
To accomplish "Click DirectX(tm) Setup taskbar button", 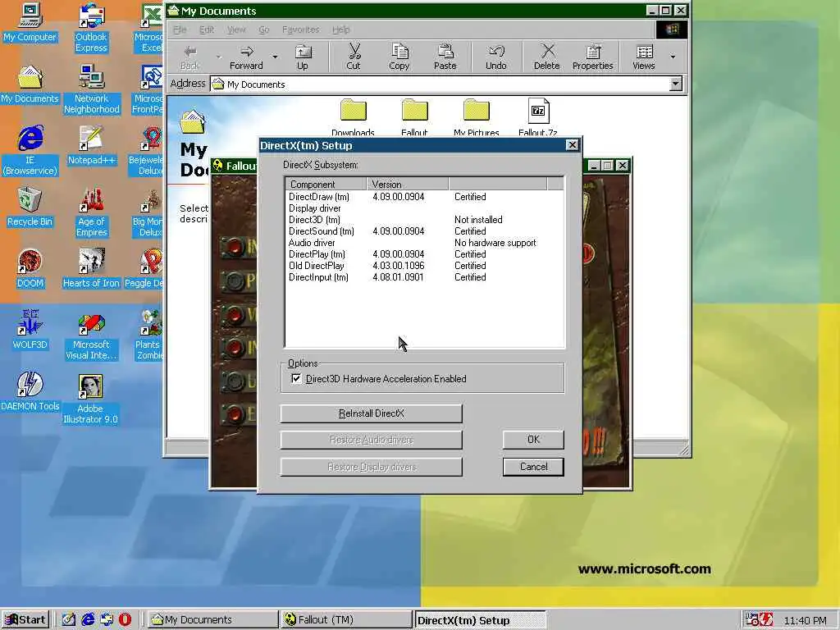I will point(480,620).
